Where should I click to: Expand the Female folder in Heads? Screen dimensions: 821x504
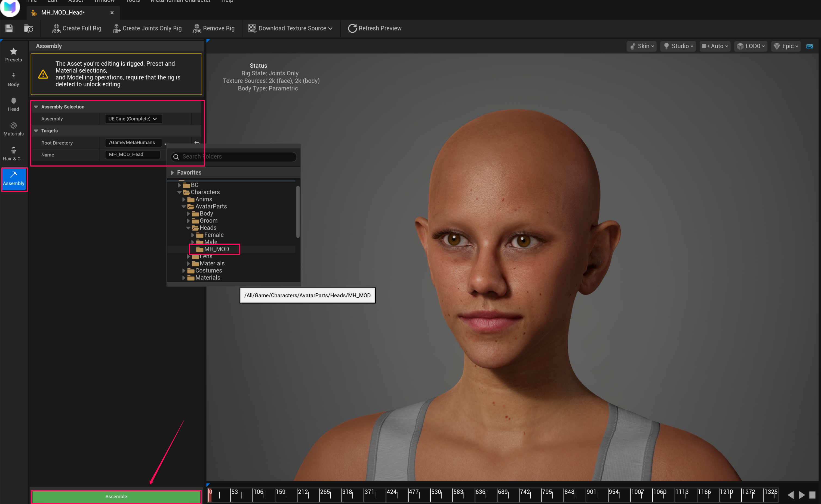point(193,235)
